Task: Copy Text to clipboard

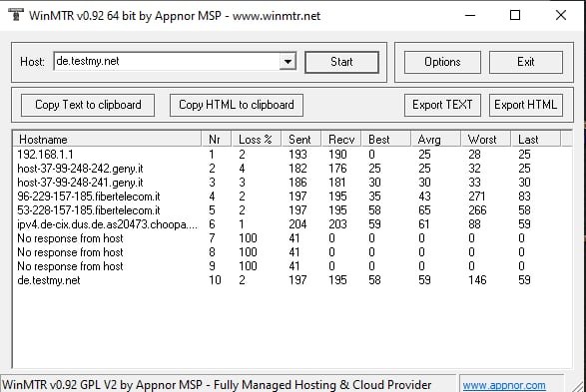Action: 88,105
